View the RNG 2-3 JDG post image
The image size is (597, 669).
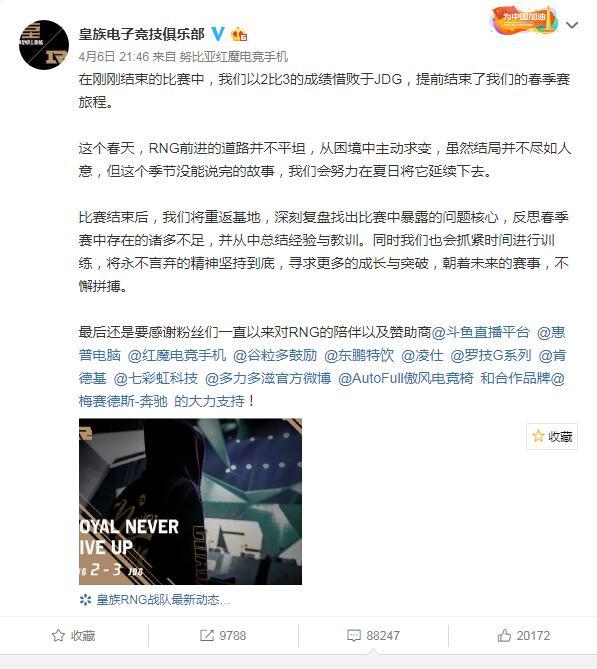(x=190, y=501)
